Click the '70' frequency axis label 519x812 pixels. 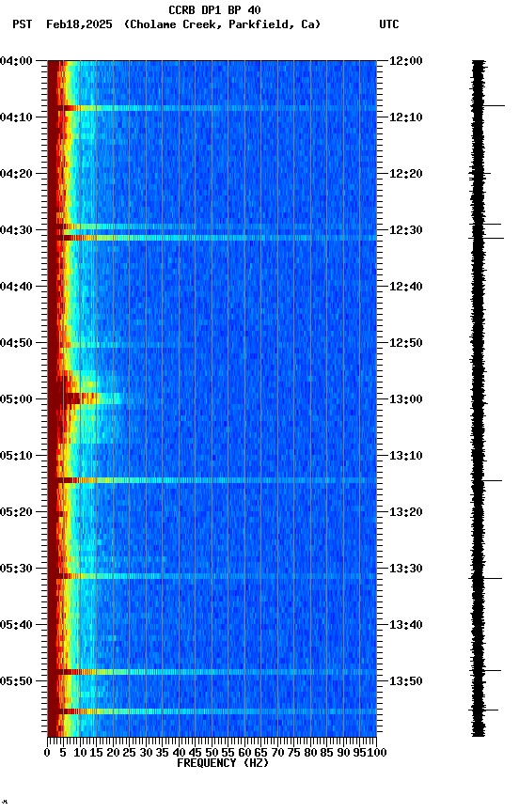(x=277, y=753)
